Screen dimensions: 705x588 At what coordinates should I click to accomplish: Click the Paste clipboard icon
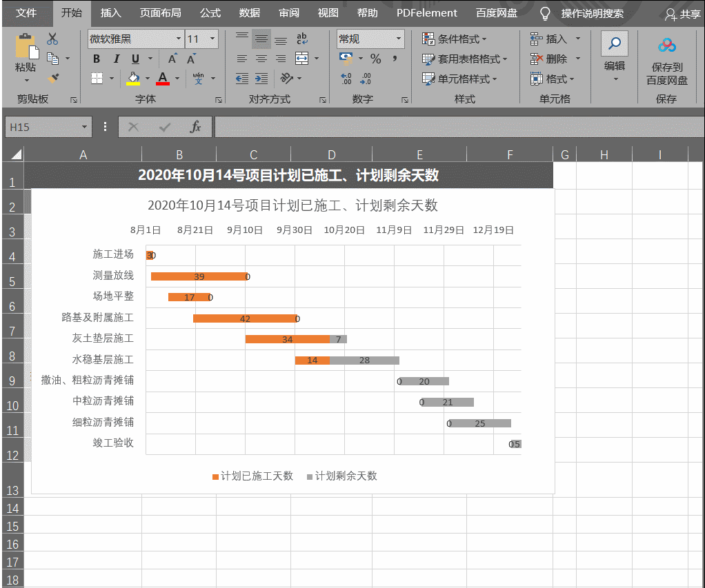point(26,46)
